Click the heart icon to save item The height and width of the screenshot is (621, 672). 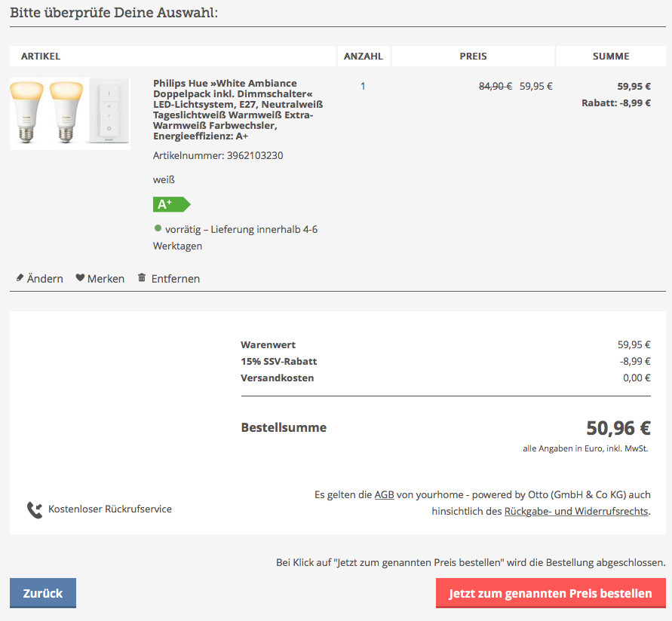tap(80, 278)
